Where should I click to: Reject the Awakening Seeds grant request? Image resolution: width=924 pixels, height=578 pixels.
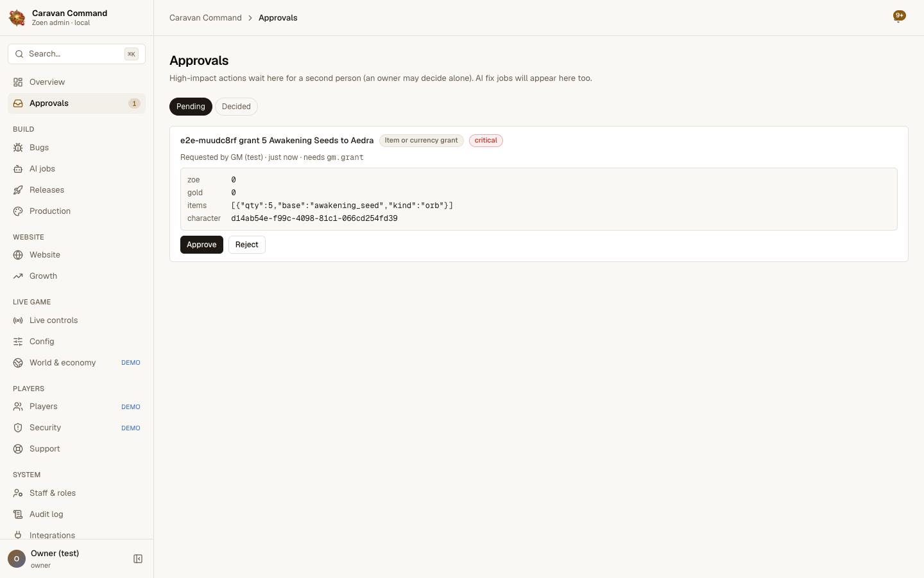pos(247,245)
